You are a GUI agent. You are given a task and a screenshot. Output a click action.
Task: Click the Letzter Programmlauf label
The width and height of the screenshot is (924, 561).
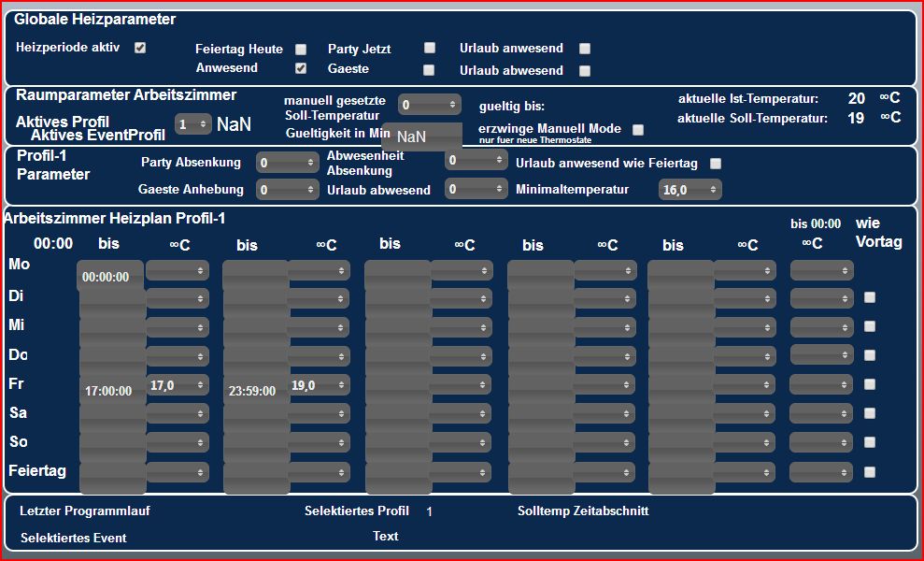coord(85,511)
